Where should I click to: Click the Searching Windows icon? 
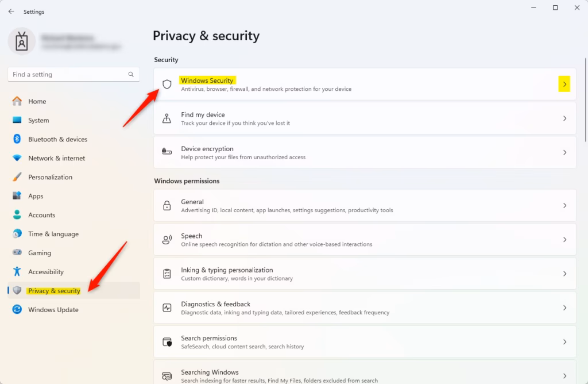click(167, 376)
